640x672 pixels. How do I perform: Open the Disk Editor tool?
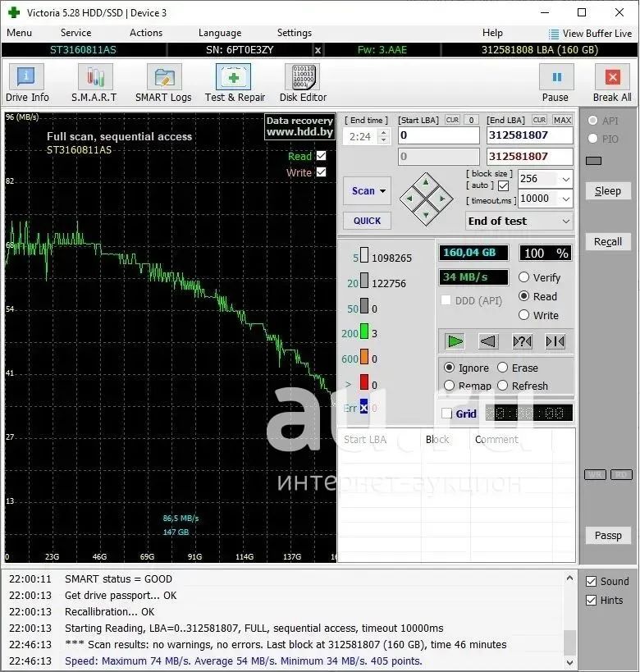tap(302, 84)
